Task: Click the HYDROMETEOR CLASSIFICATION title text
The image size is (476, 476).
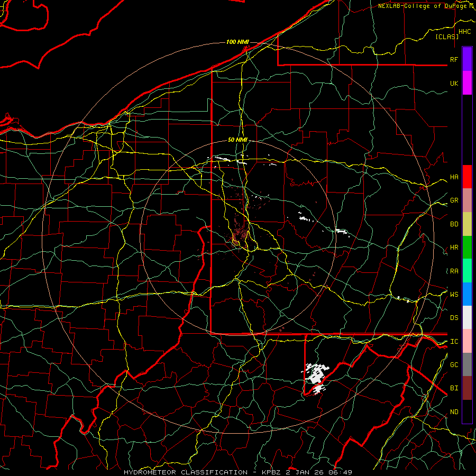Action: [186, 472]
